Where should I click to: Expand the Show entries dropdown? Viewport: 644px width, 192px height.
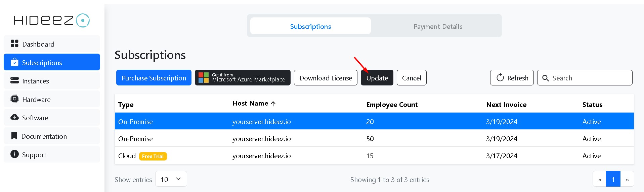(x=171, y=179)
